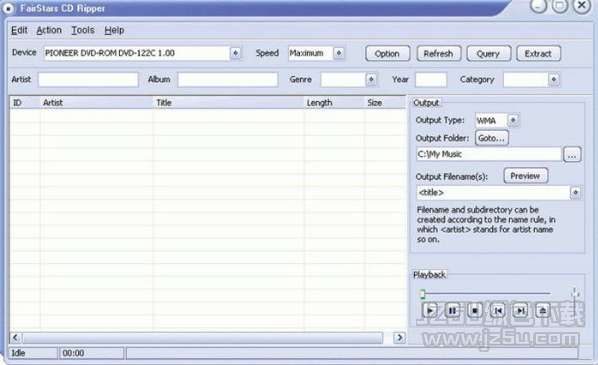Open the Edit menu
Screen dimensions: 598x365
point(19,30)
